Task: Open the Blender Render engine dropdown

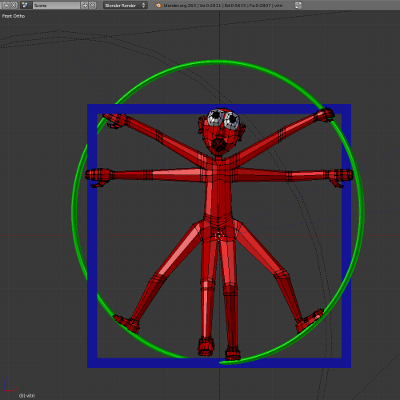Action: click(x=125, y=5)
